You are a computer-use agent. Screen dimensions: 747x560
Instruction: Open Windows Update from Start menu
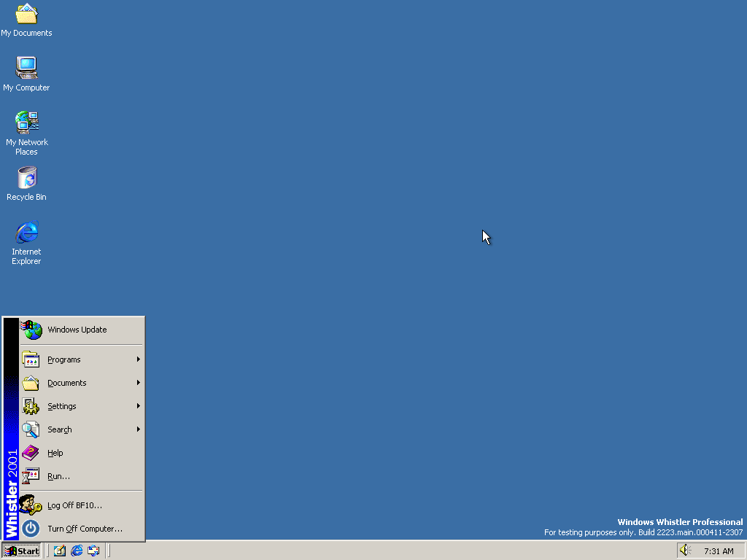(x=82, y=330)
